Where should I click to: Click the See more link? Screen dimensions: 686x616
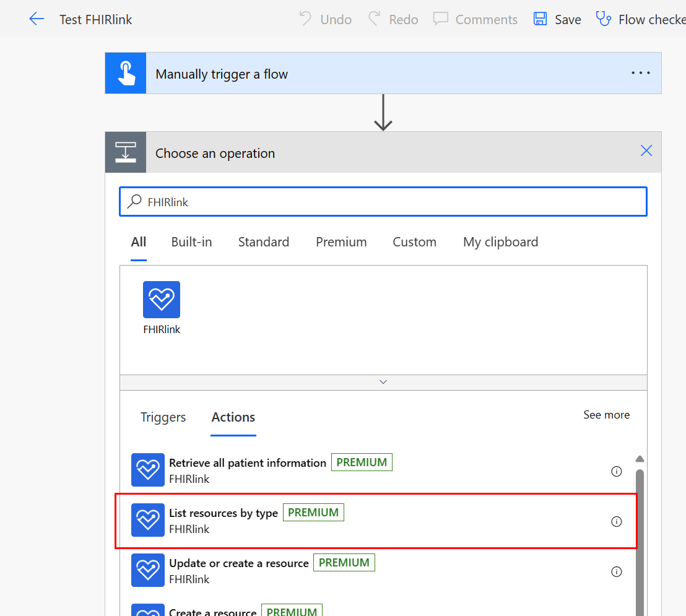(606, 415)
